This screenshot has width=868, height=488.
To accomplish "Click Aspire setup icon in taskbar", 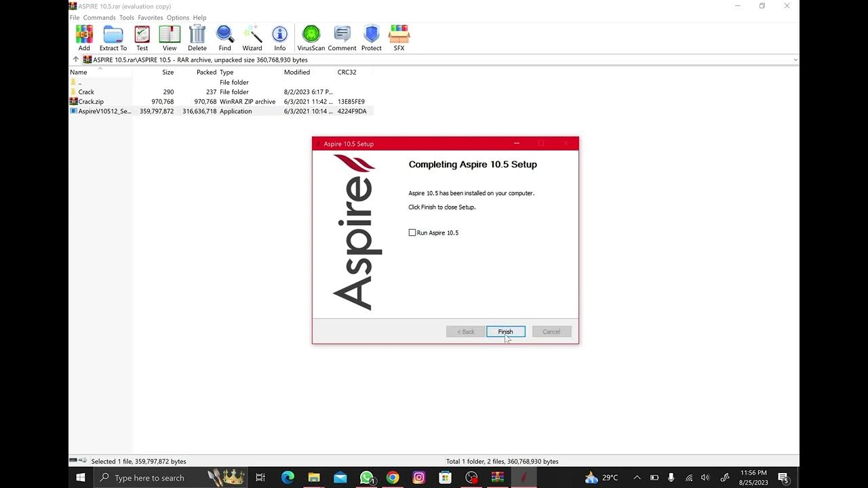I will pyautogui.click(x=524, y=478).
